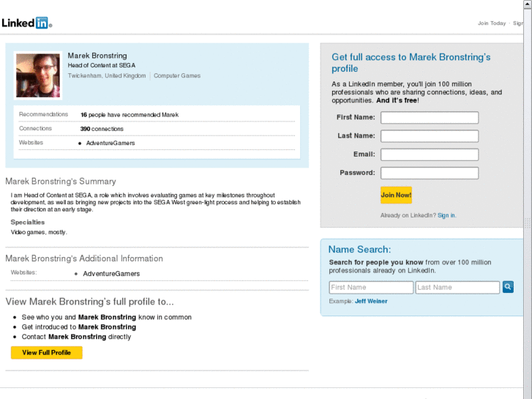Image resolution: width=532 pixels, height=399 pixels.
Task: Open AdventureGamers link in the profile box
Action: (x=110, y=143)
